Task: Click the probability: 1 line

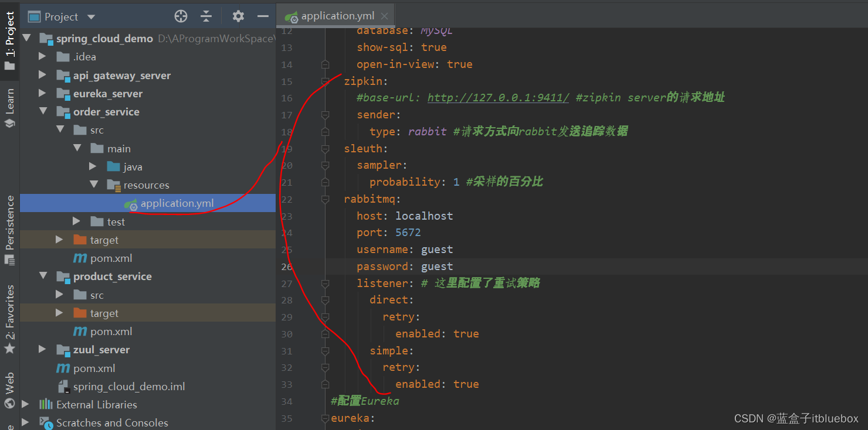Action: [x=415, y=182]
